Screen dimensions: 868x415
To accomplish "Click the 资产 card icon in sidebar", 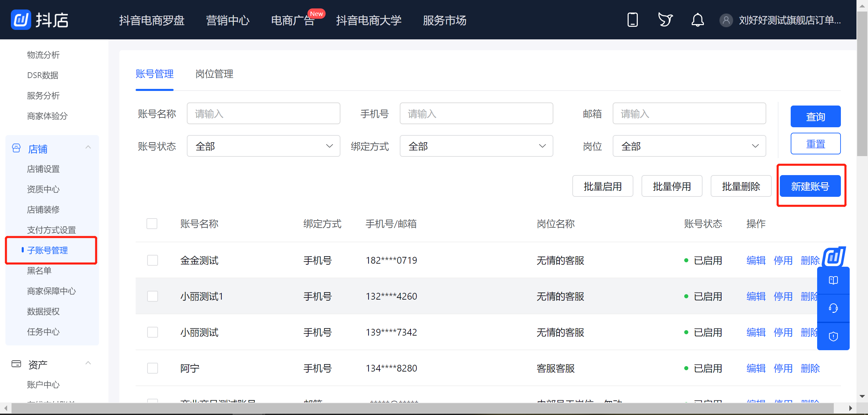I will pos(16,364).
